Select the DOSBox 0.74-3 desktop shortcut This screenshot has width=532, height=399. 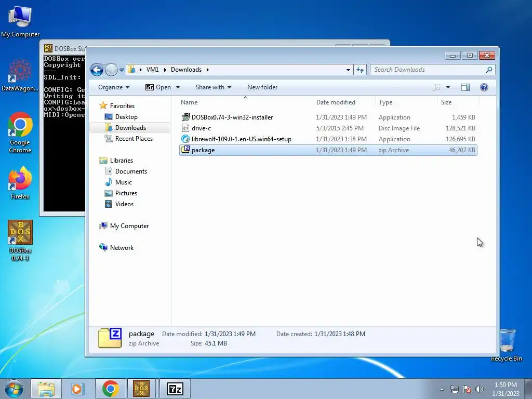pos(20,241)
